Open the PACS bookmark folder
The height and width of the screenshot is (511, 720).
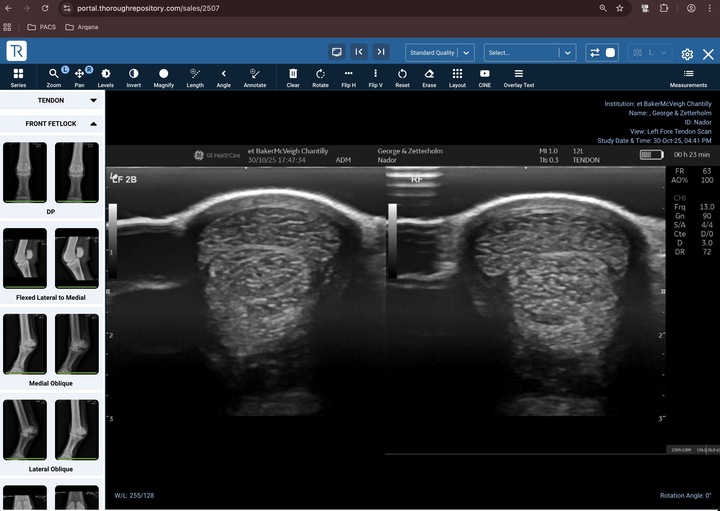point(40,27)
